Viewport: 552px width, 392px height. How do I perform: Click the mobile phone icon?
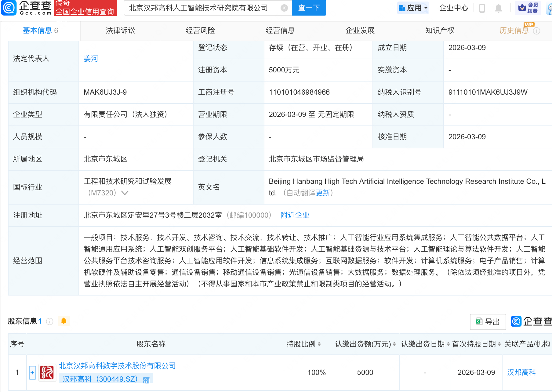coord(482,8)
